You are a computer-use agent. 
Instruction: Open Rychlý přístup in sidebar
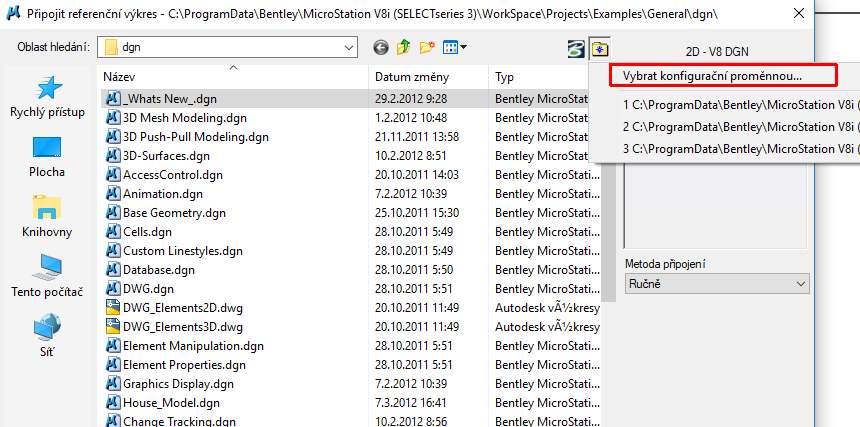point(47,98)
